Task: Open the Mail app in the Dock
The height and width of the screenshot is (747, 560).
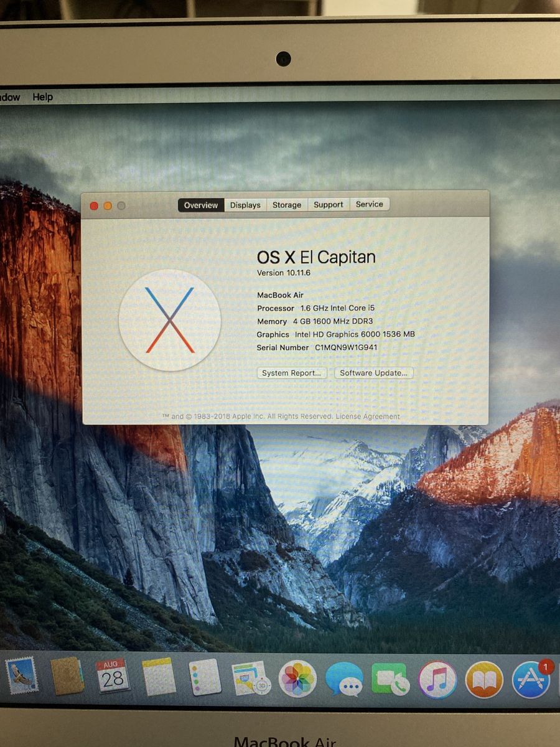Action: coord(22,676)
